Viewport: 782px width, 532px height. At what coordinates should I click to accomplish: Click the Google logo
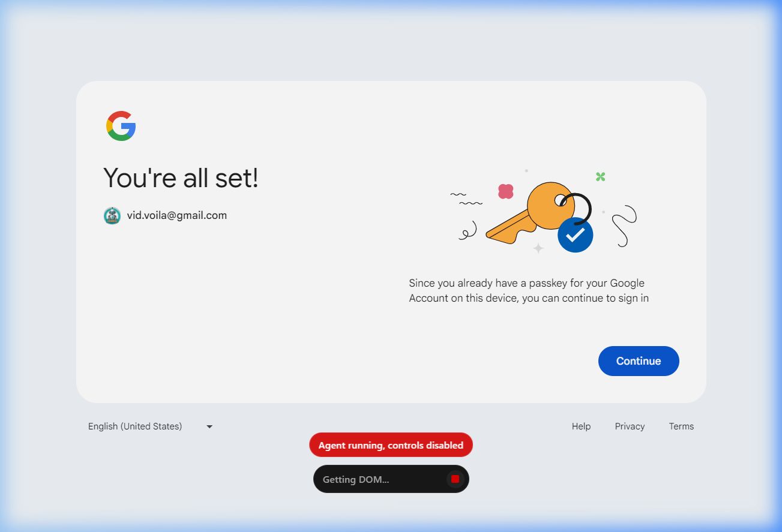(121, 126)
